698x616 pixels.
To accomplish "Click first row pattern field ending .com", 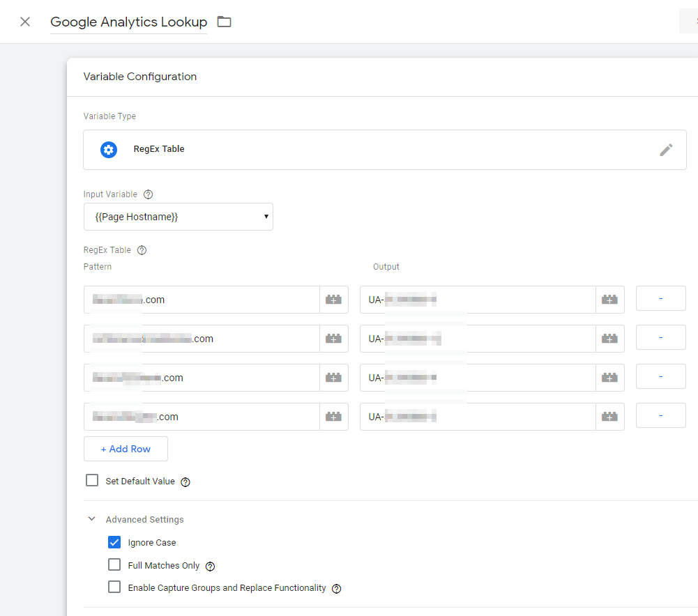I will point(202,300).
